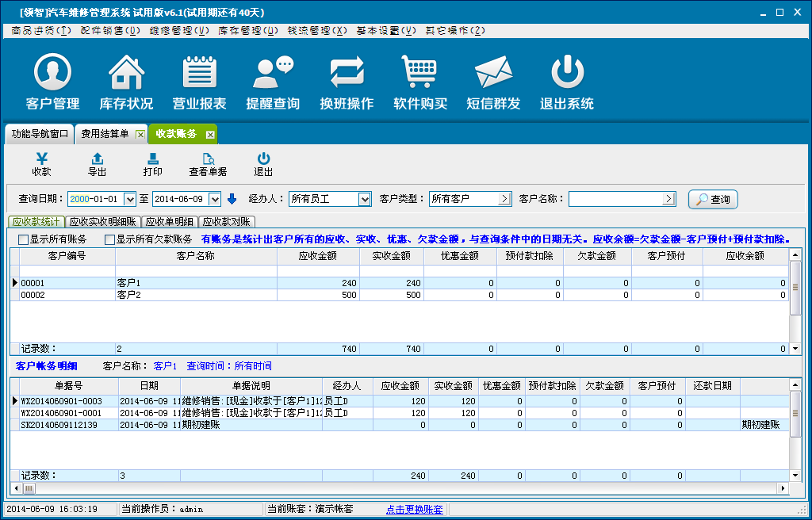Image resolution: width=812 pixels, height=520 pixels.
Task: Click the 软件购买 shopping cart icon
Action: [x=420, y=74]
